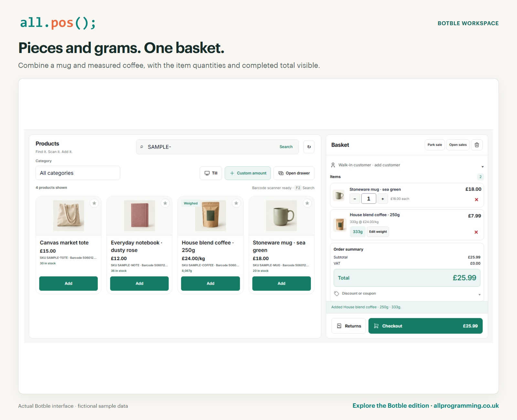Star the Stoneware mug product

point(307,203)
